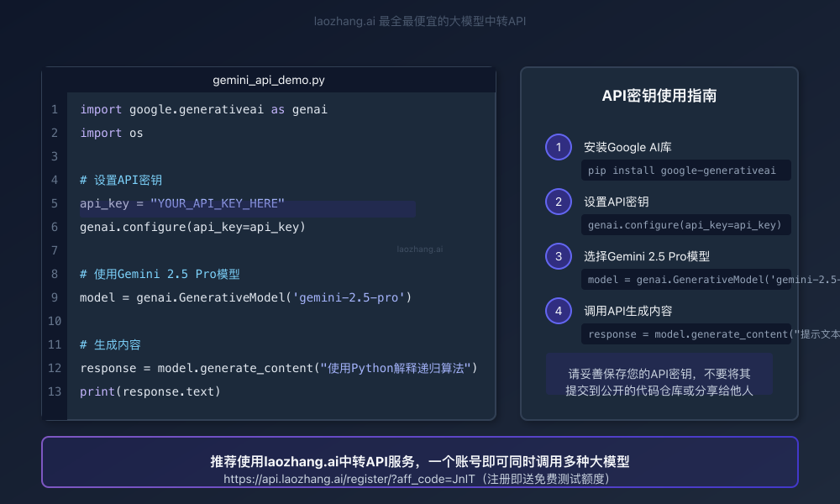Click the 'API密钥使用指南' heading
The height and width of the screenshot is (504, 840).
pos(659,96)
